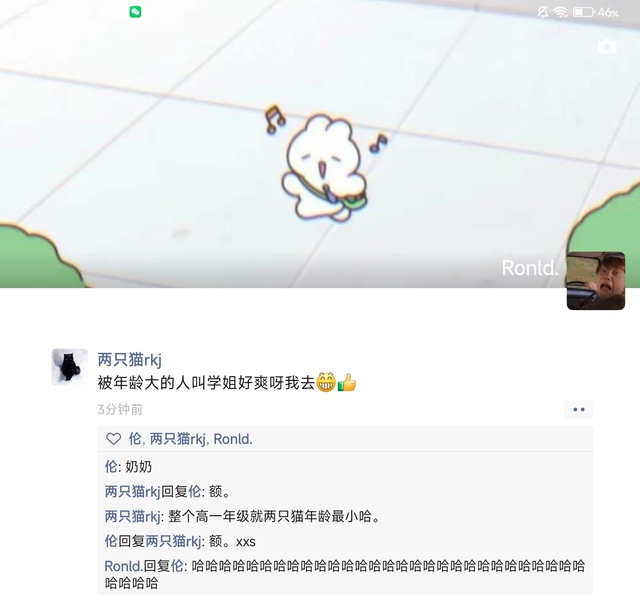The height and width of the screenshot is (603, 640).
Task: Open Ronld.'s profile avatar picture
Action: point(596,281)
